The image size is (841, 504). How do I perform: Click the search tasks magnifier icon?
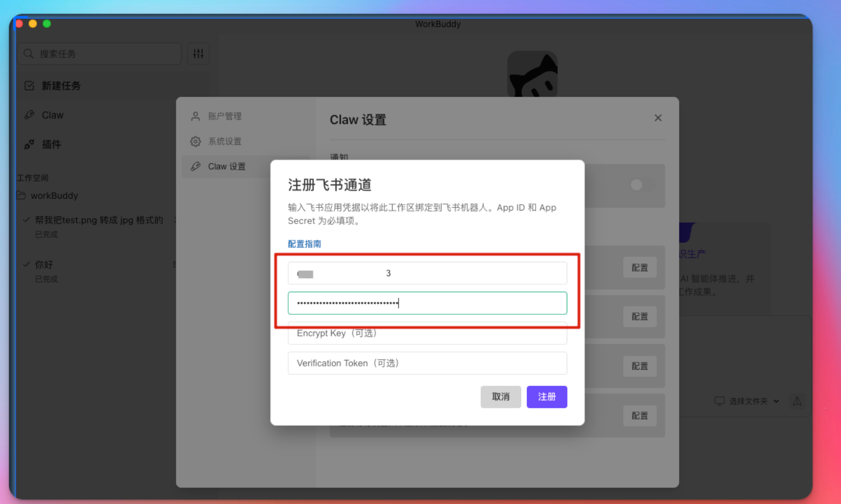click(x=28, y=54)
